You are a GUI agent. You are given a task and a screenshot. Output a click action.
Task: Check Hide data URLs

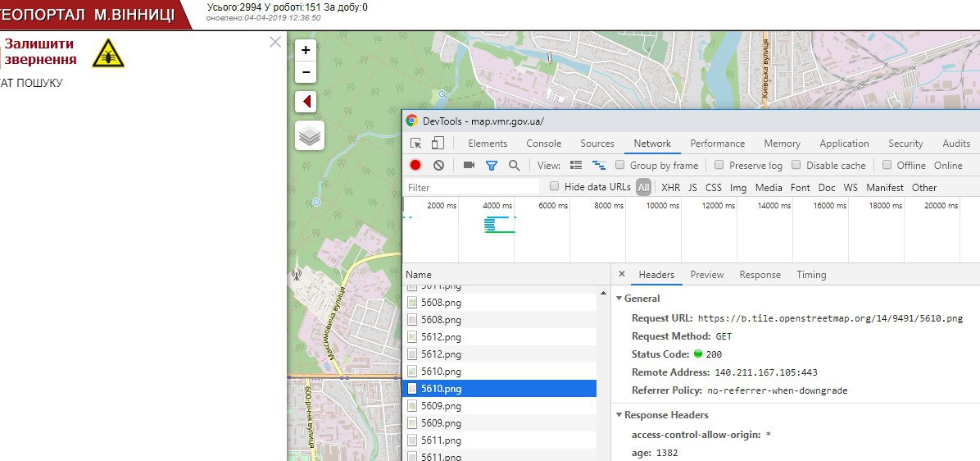pyautogui.click(x=554, y=186)
